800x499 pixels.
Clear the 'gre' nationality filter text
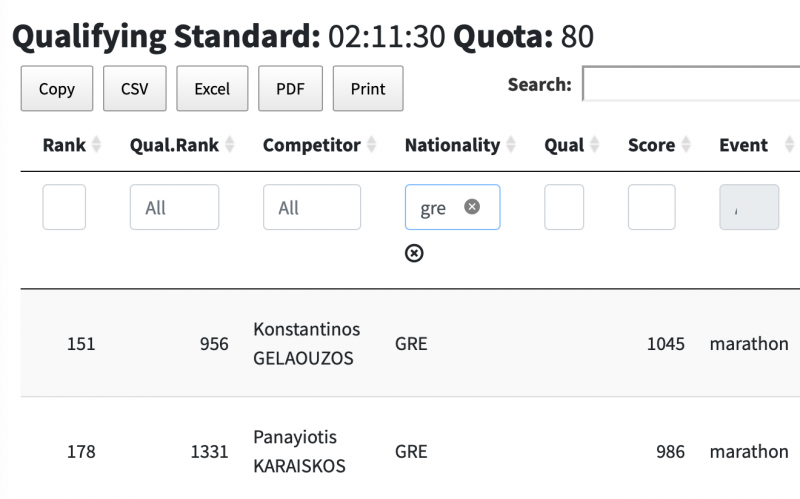472,207
